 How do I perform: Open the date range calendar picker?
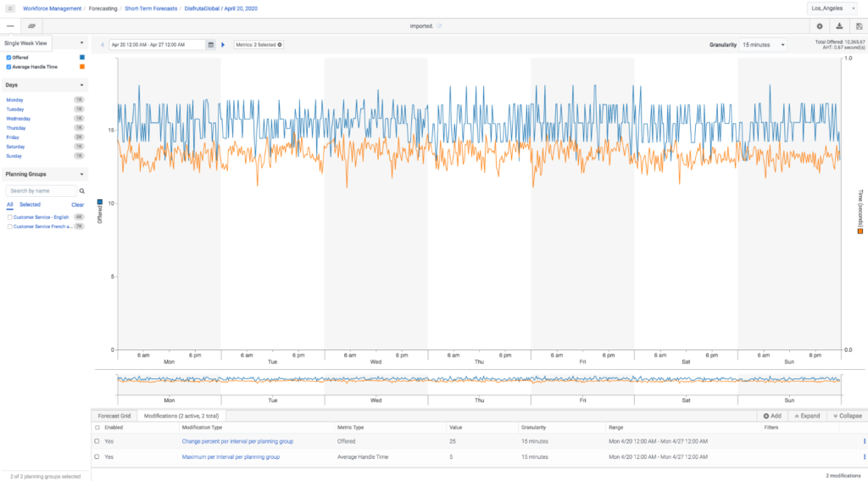211,44
